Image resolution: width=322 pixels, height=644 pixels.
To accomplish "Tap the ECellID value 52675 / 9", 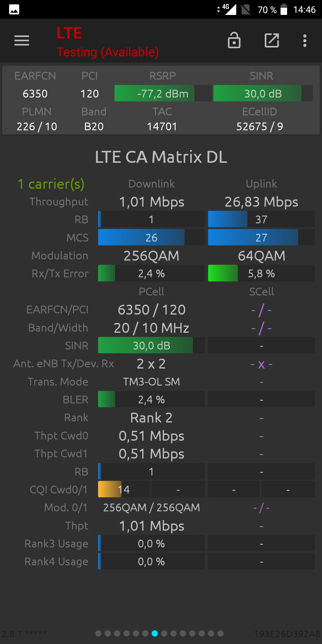I will 260,126.
